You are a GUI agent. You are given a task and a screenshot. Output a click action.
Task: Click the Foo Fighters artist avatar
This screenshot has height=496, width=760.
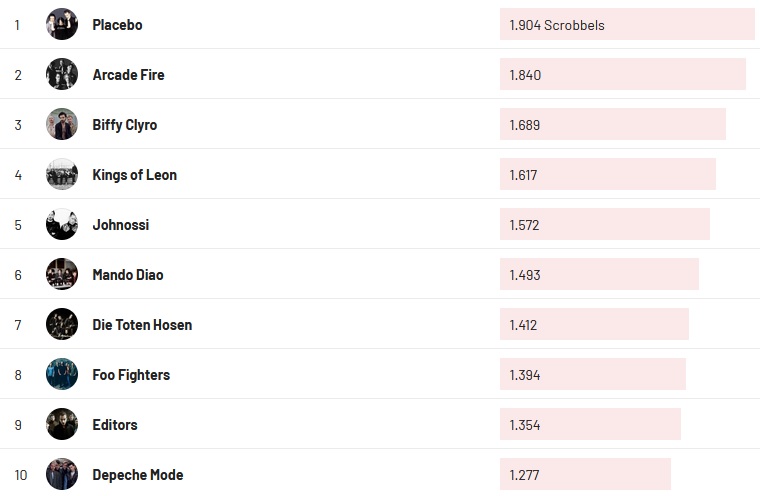click(62, 374)
